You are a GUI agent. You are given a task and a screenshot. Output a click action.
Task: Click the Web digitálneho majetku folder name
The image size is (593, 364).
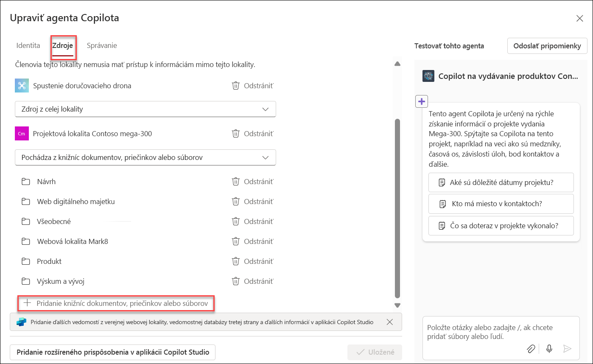click(x=76, y=202)
